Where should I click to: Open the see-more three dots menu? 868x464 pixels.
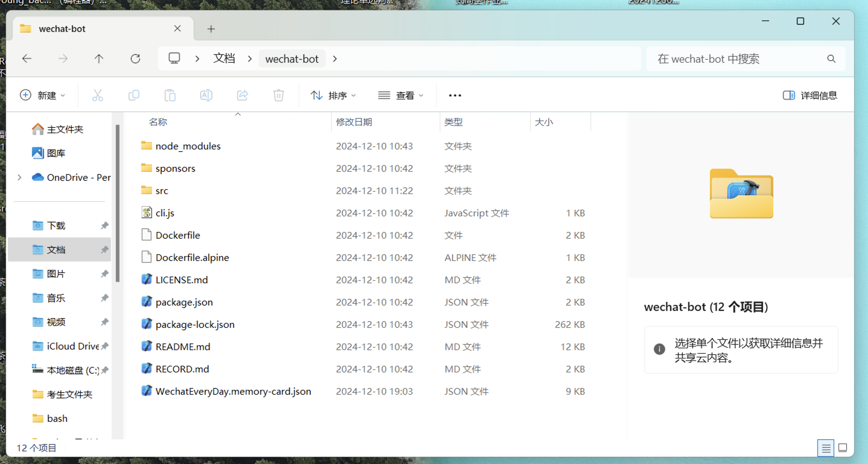click(455, 95)
